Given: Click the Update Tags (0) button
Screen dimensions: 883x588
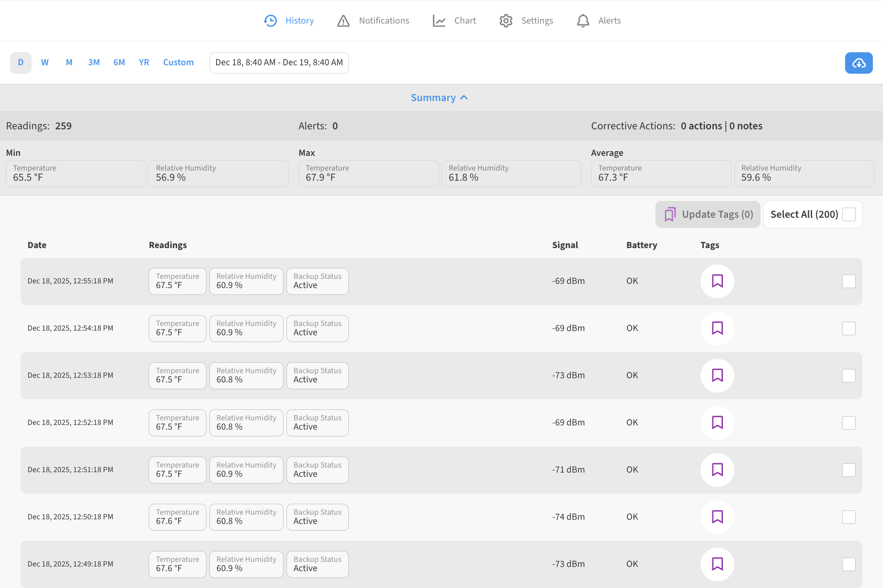Looking at the screenshot, I should (x=708, y=214).
